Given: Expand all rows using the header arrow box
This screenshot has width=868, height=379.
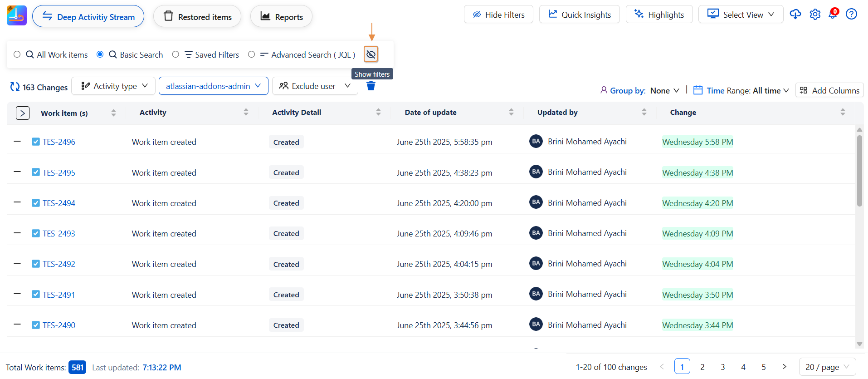Looking at the screenshot, I should (x=23, y=113).
